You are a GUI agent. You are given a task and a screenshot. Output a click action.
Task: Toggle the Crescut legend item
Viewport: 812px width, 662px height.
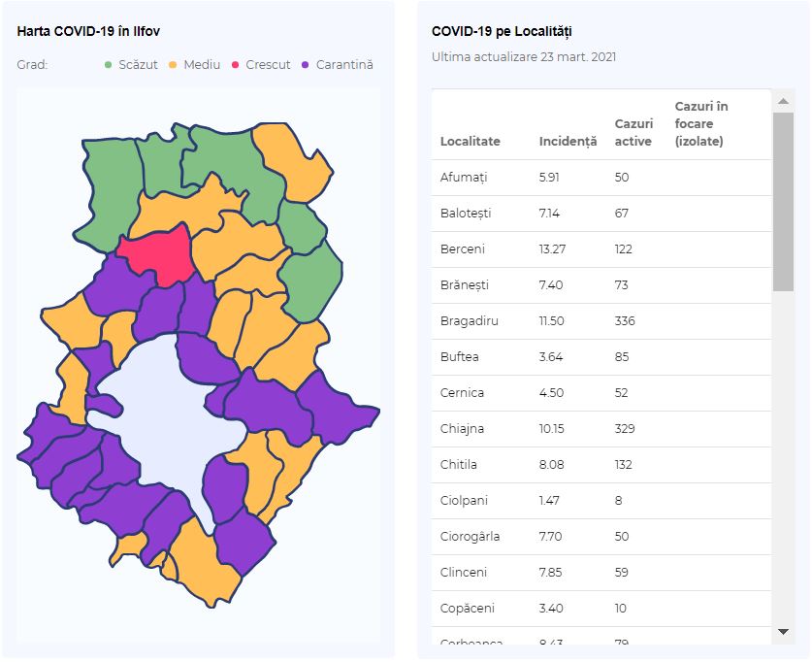[x=261, y=65]
